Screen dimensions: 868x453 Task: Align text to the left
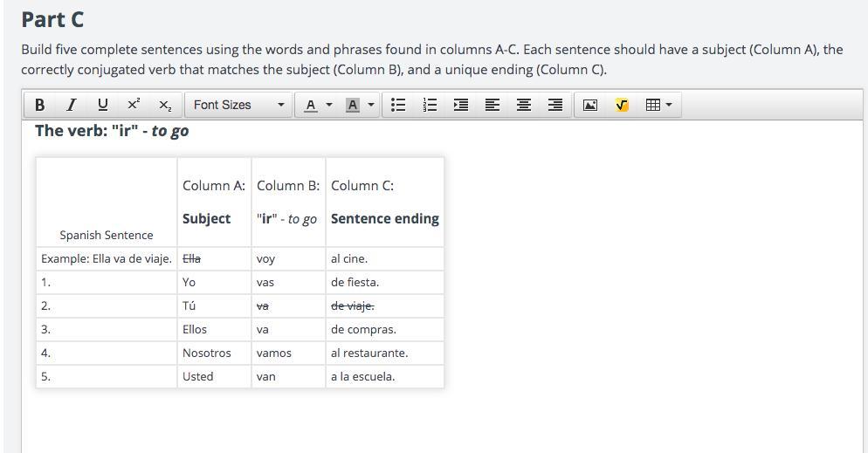point(493,105)
